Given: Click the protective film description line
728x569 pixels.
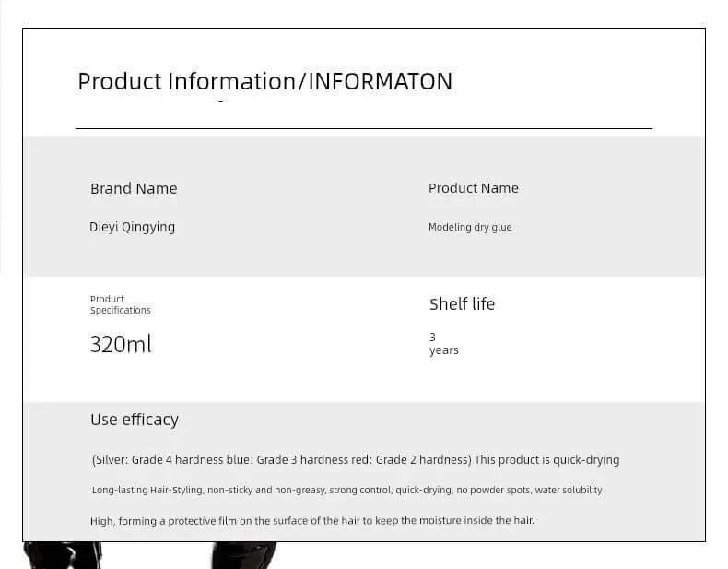Looking at the screenshot, I should click(x=312, y=521).
